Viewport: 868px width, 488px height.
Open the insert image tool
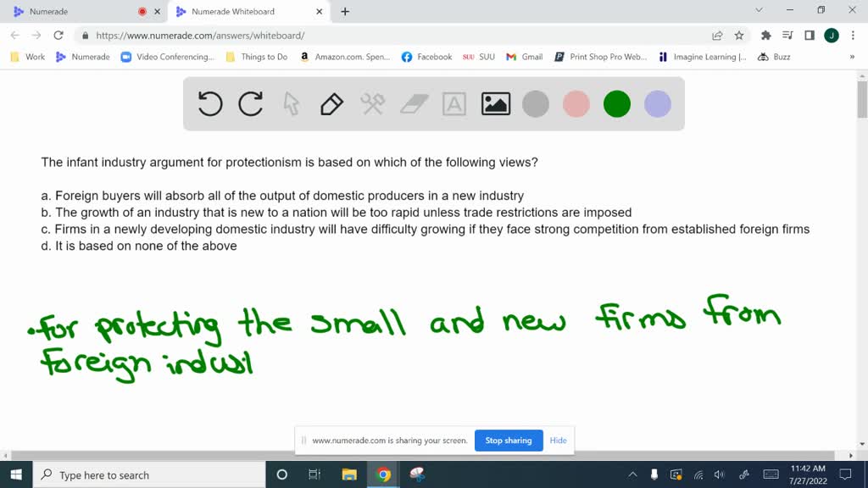point(495,104)
